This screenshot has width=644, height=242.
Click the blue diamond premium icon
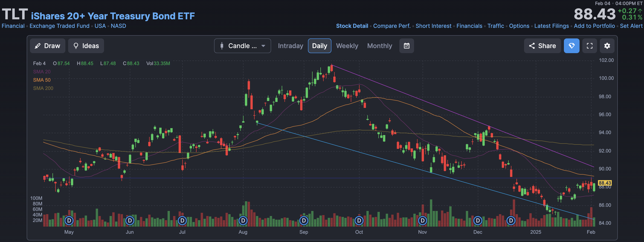click(571, 46)
